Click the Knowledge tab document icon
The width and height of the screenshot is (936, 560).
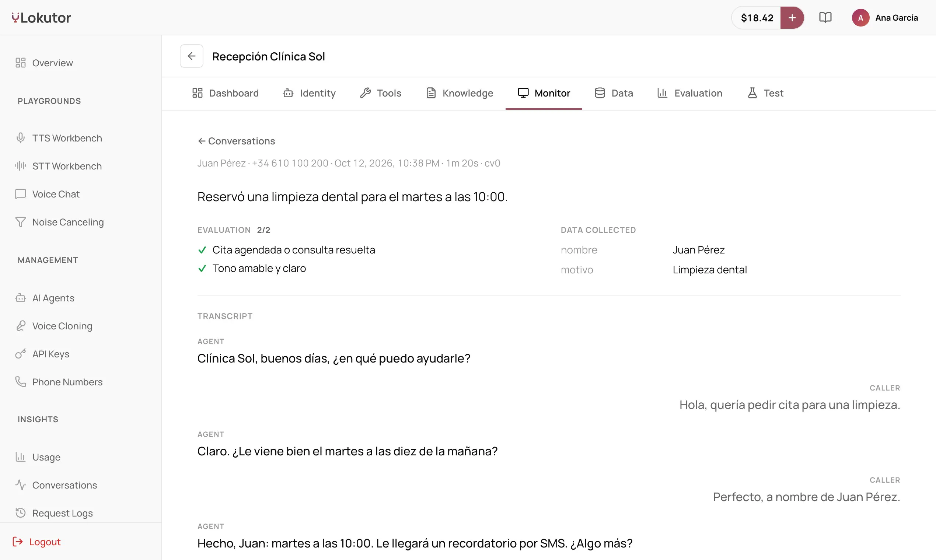tap(431, 93)
